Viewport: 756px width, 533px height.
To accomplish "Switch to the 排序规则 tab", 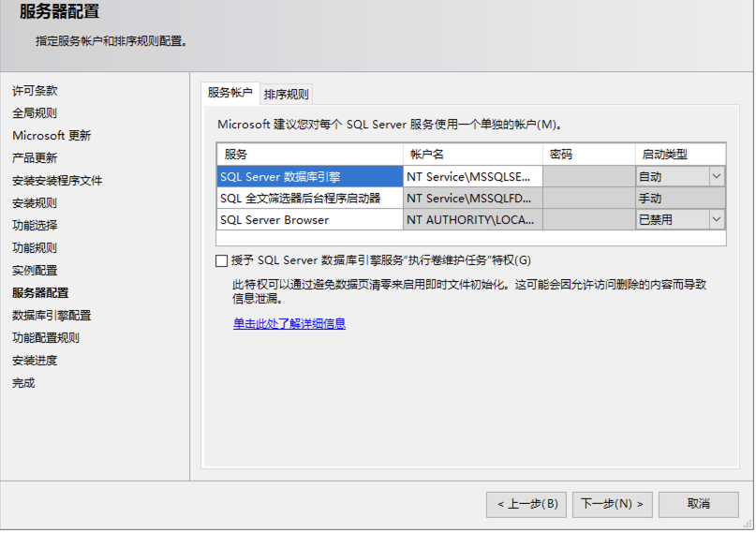I will (x=286, y=95).
